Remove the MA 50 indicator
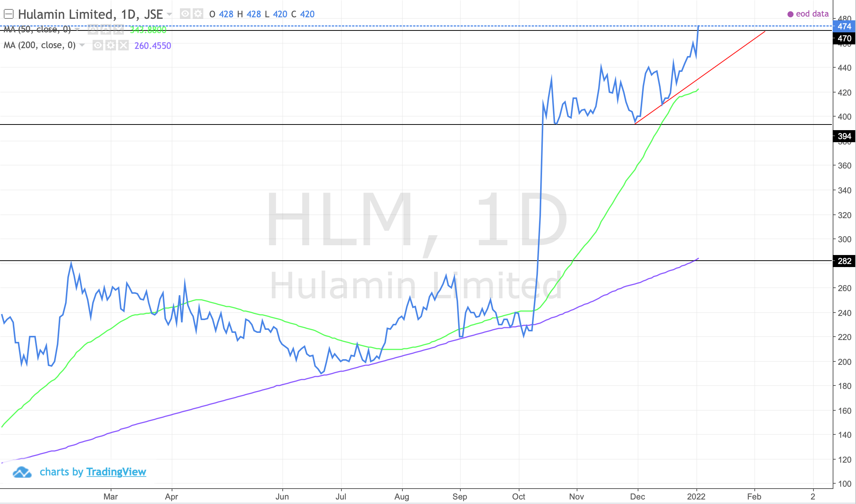The width and height of the screenshot is (856, 504). pos(118,29)
